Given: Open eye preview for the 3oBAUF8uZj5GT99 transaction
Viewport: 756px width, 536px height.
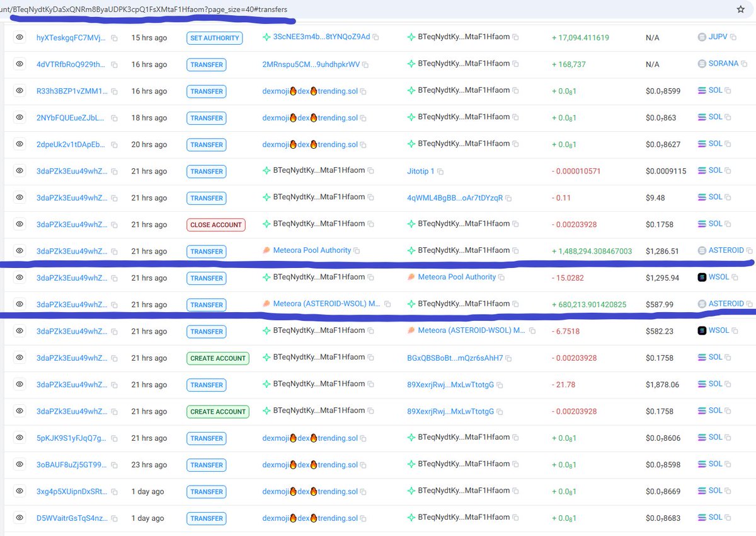Looking at the screenshot, I should coord(20,465).
